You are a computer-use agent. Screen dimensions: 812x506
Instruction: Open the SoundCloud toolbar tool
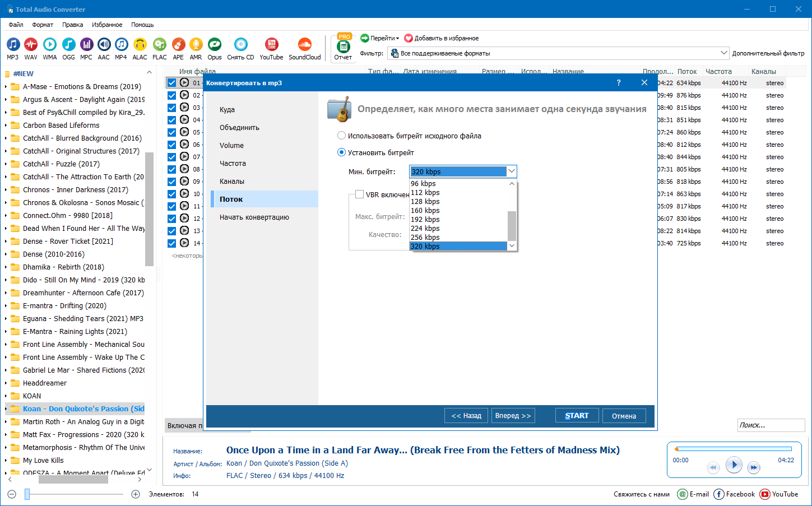pyautogui.click(x=305, y=49)
